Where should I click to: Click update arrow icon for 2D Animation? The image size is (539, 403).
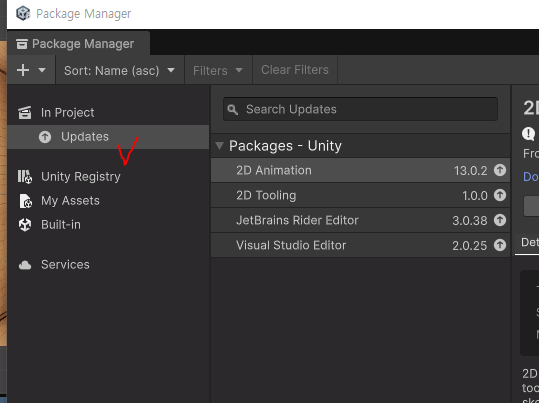click(x=500, y=170)
